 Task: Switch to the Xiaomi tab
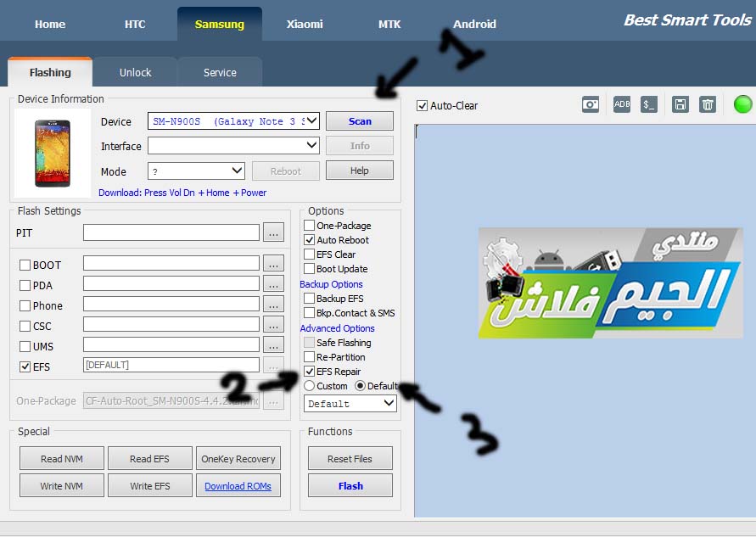pos(305,24)
